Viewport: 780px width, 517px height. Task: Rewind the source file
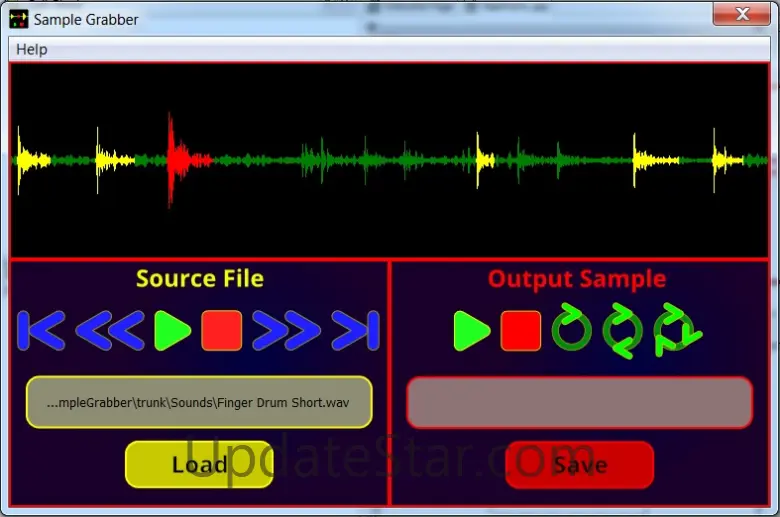pos(110,331)
